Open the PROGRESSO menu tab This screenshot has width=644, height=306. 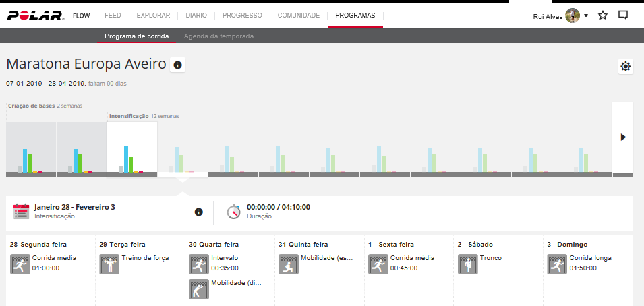click(242, 15)
